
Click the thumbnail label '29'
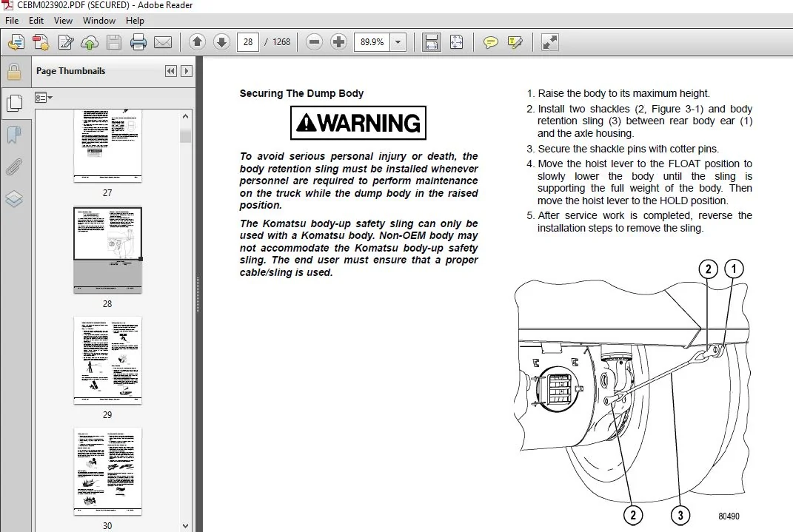tap(107, 415)
